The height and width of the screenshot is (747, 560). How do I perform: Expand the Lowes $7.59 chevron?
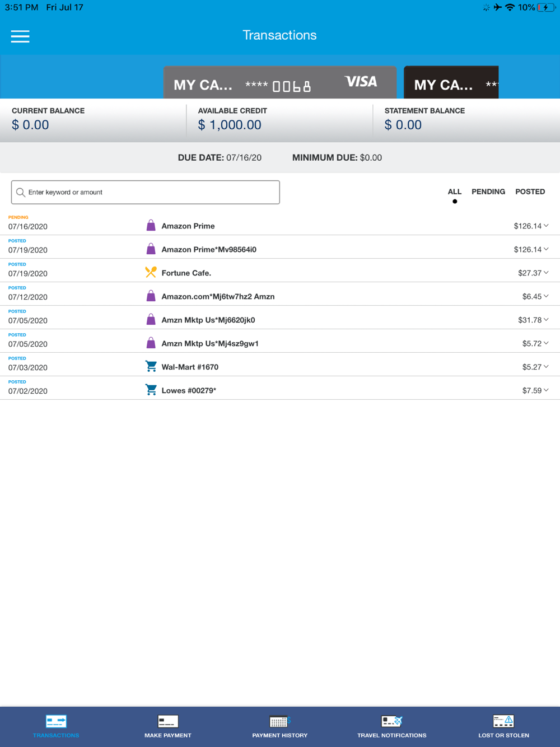[546, 390]
